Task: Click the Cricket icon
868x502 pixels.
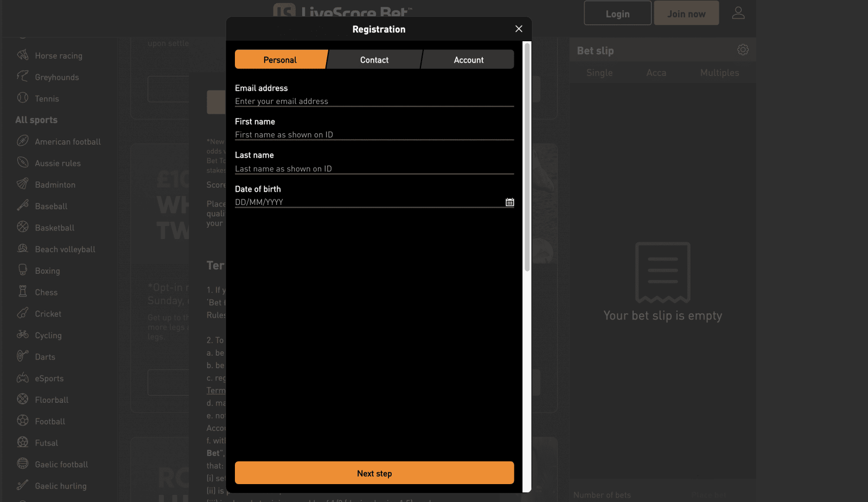Action: point(23,313)
